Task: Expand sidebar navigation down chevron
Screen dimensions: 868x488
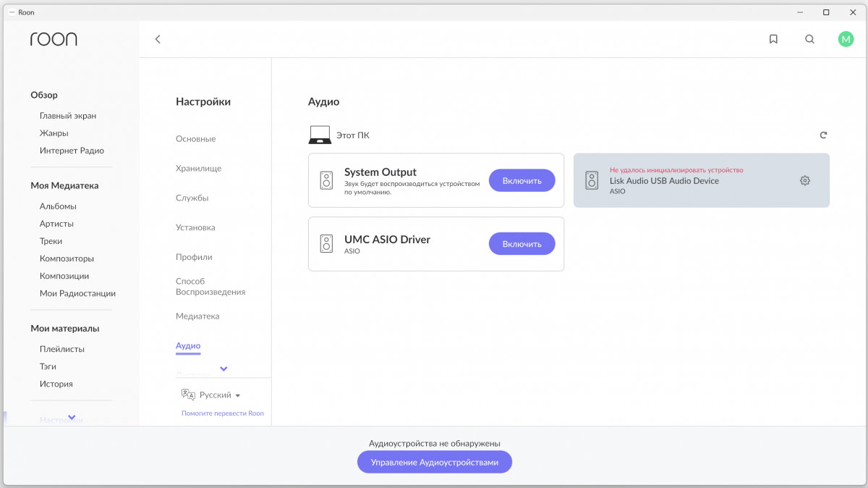Action: click(x=72, y=418)
